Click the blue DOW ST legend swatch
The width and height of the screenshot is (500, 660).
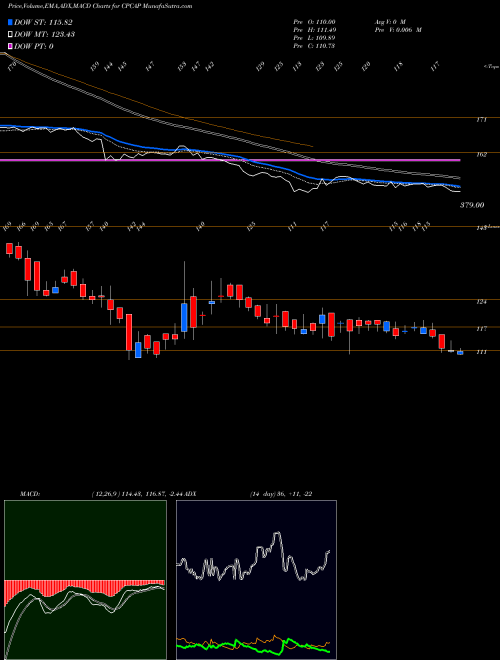(10, 22)
